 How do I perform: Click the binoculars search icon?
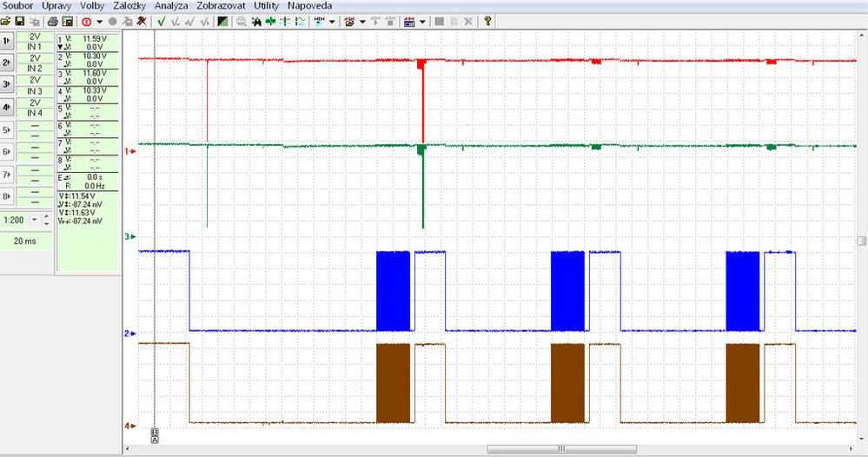pos(256,22)
